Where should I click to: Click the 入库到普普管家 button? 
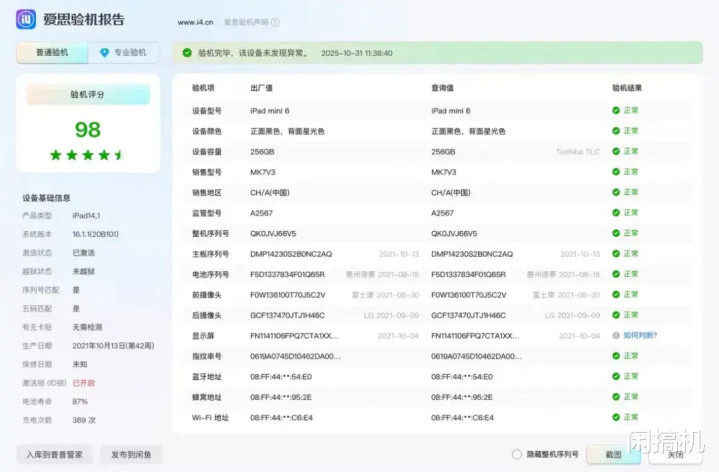tap(55, 454)
